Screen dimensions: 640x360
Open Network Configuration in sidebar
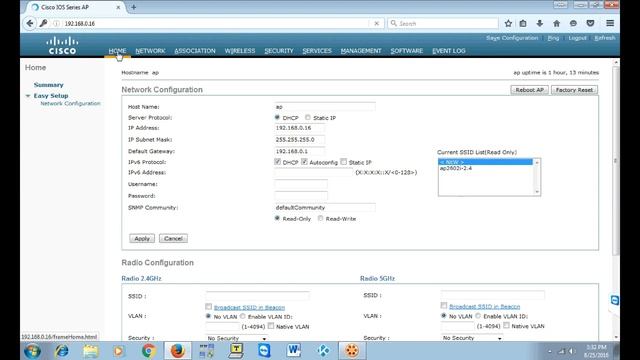coord(70,104)
